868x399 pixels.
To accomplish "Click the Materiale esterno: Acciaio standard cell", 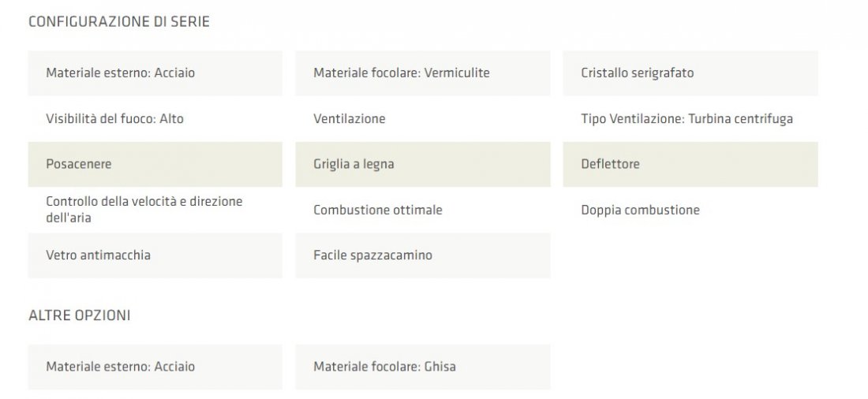I will pos(155,73).
